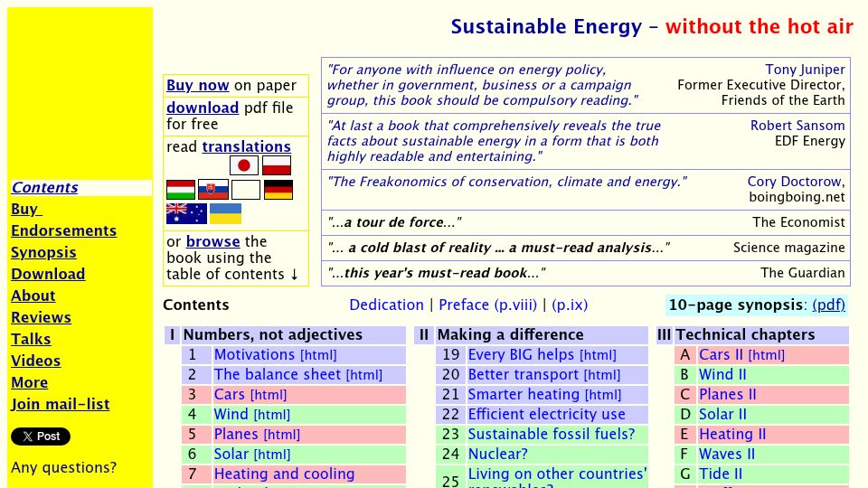Open the About page
This screenshot has height=488, width=868.
tap(33, 296)
